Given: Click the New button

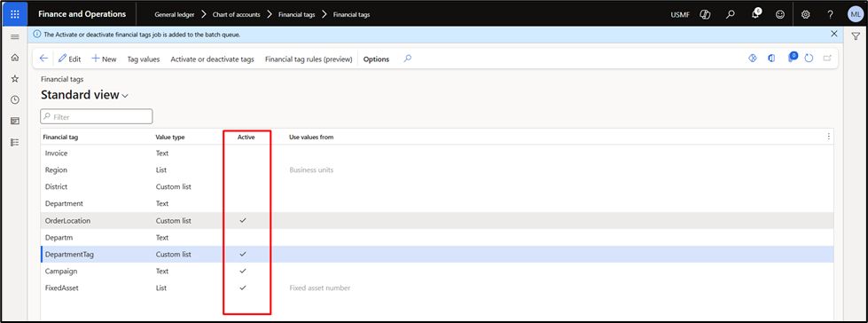Looking at the screenshot, I should coord(104,59).
